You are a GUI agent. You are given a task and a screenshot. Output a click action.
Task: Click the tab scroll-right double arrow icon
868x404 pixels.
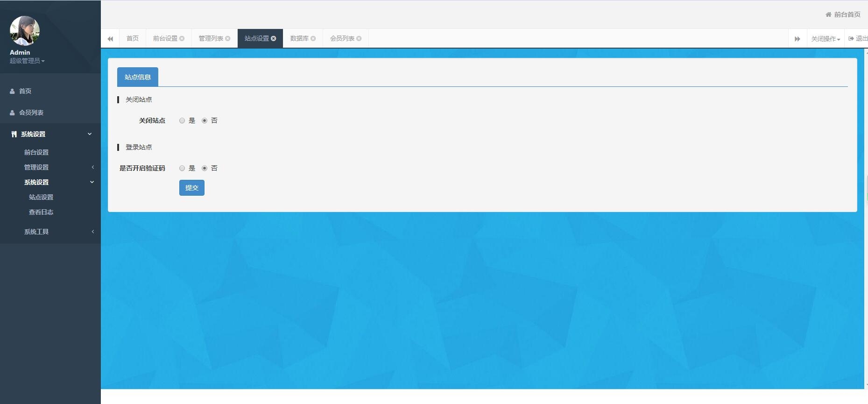[x=797, y=39]
